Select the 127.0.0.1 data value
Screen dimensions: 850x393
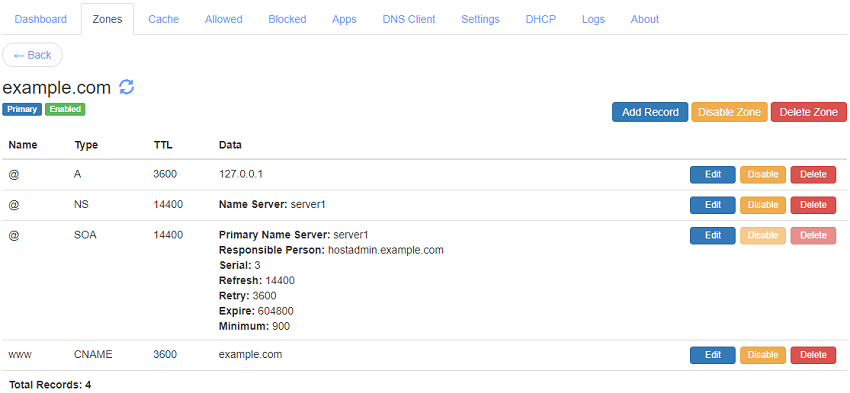(x=241, y=175)
